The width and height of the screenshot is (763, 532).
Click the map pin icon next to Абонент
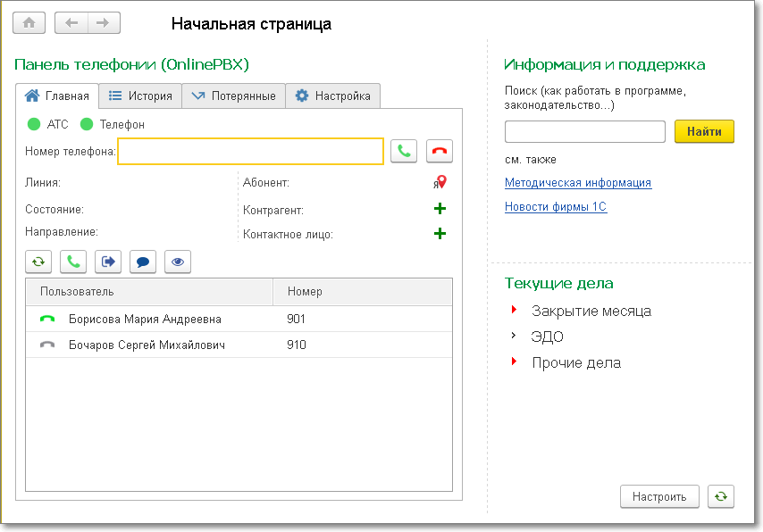tap(440, 182)
